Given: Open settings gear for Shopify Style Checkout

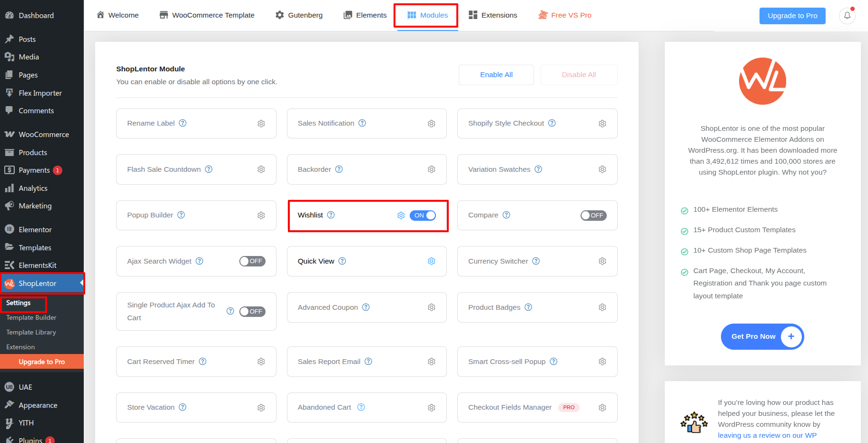Looking at the screenshot, I should point(602,124).
